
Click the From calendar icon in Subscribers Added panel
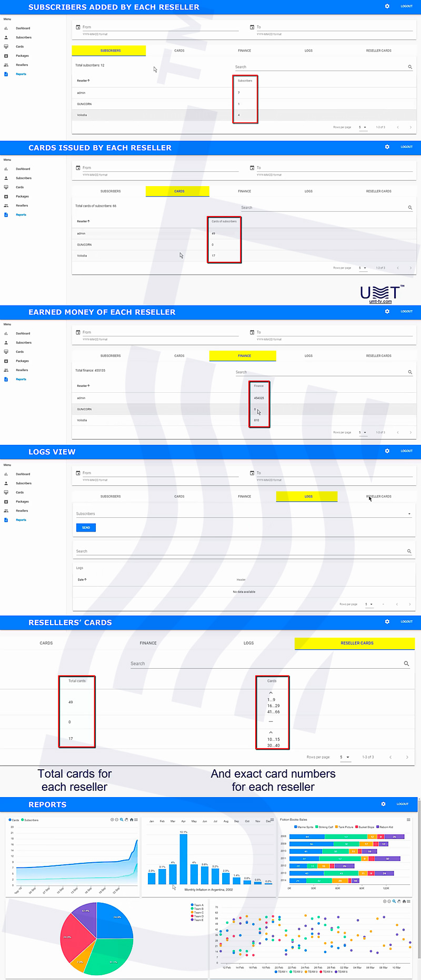78,27
